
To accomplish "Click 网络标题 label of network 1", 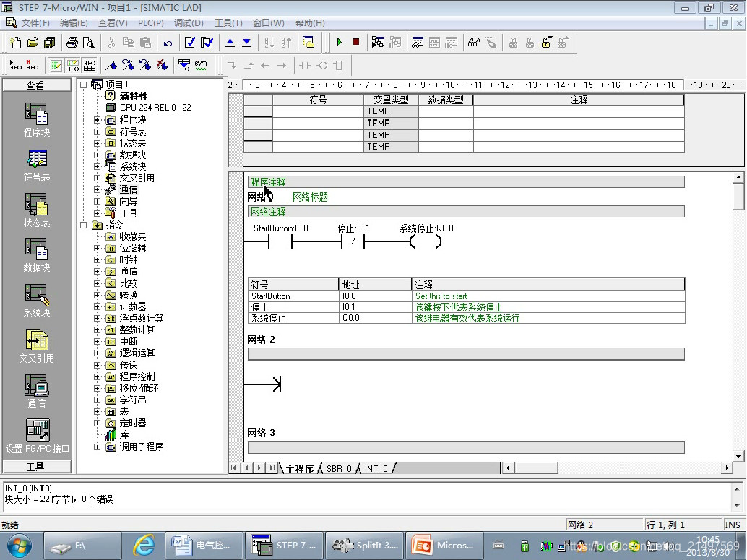I will tap(310, 197).
